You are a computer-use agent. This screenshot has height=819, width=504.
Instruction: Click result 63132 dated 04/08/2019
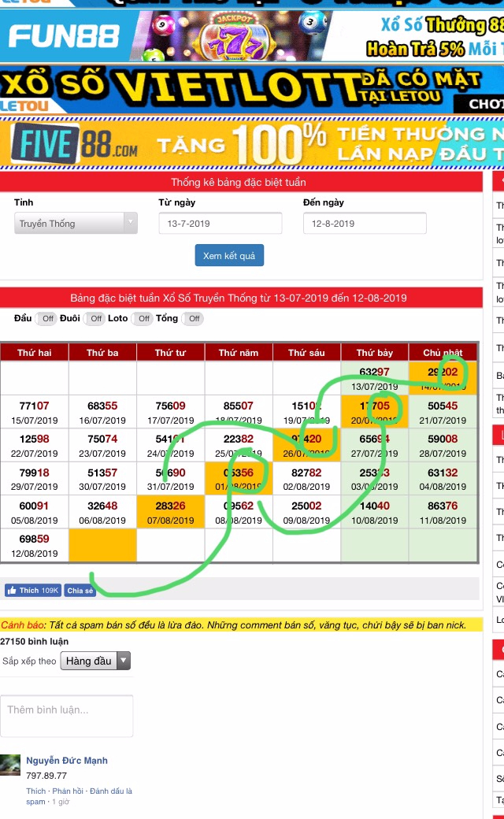(443, 472)
